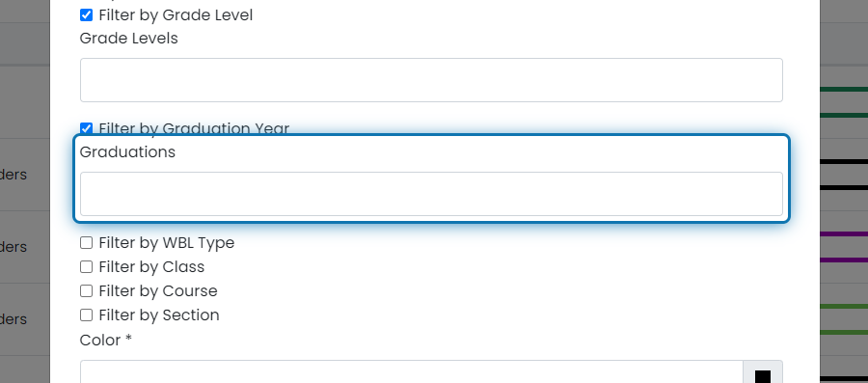Untick the Filter by Graduation Year box
The image size is (868, 383).
87,128
